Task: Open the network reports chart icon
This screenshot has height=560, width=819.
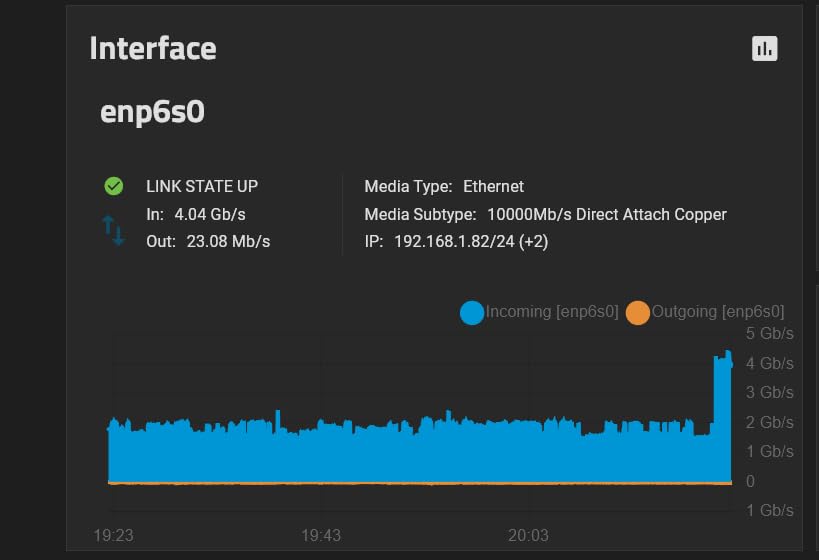Action: click(x=764, y=48)
